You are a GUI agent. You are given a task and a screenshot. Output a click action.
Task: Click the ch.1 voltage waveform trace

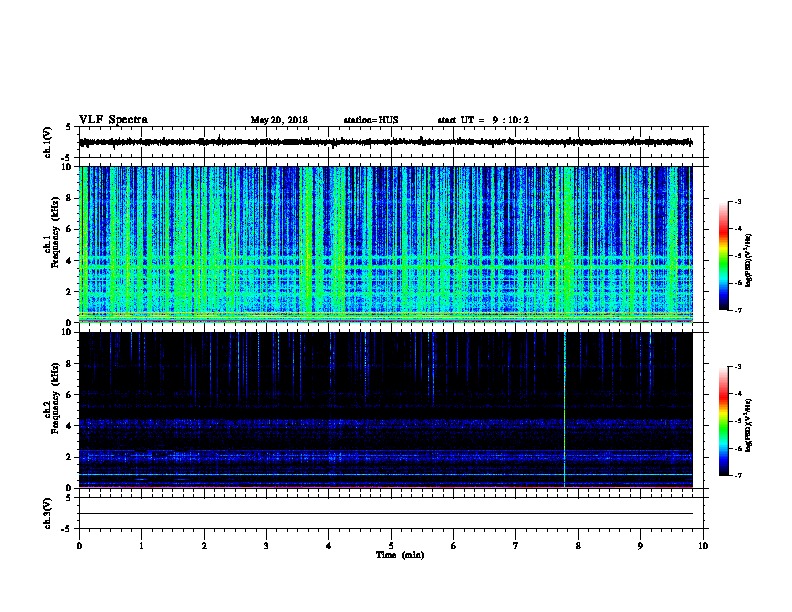tap(386, 142)
